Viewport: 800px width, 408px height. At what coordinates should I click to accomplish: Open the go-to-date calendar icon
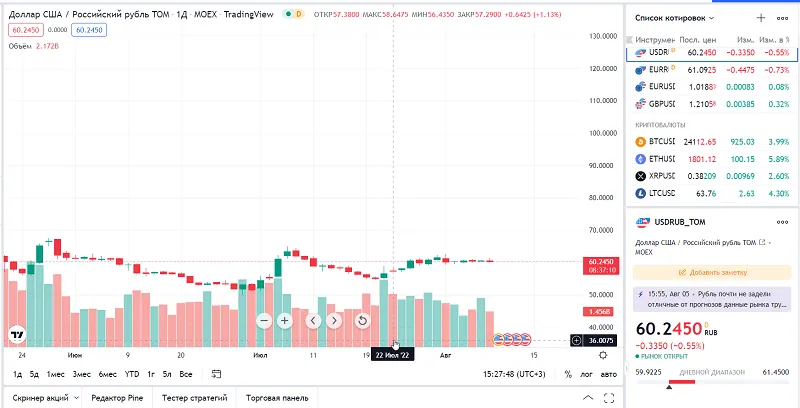pos(216,374)
